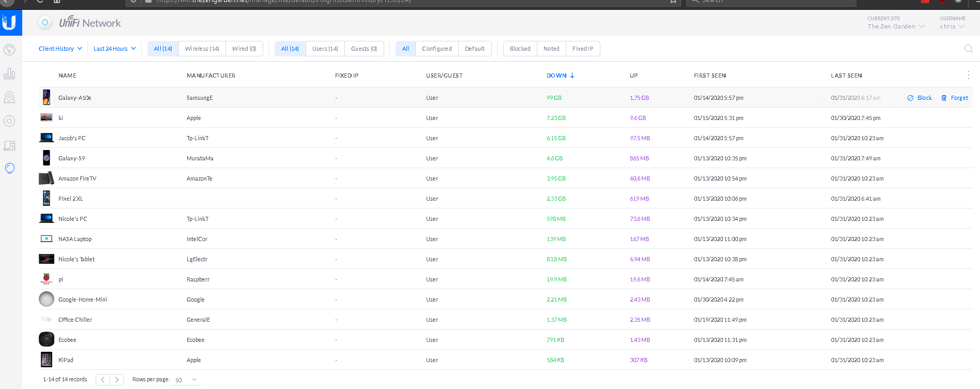This screenshot has height=389, width=980.
Task: Click the Raspberry pi device icon
Action: tap(47, 279)
